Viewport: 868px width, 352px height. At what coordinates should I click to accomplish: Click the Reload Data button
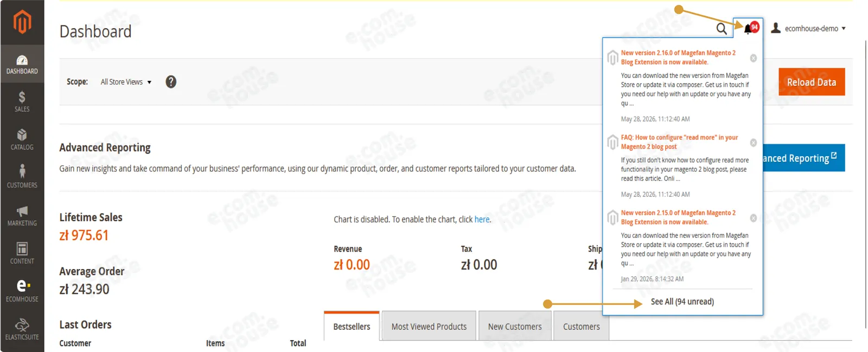812,82
